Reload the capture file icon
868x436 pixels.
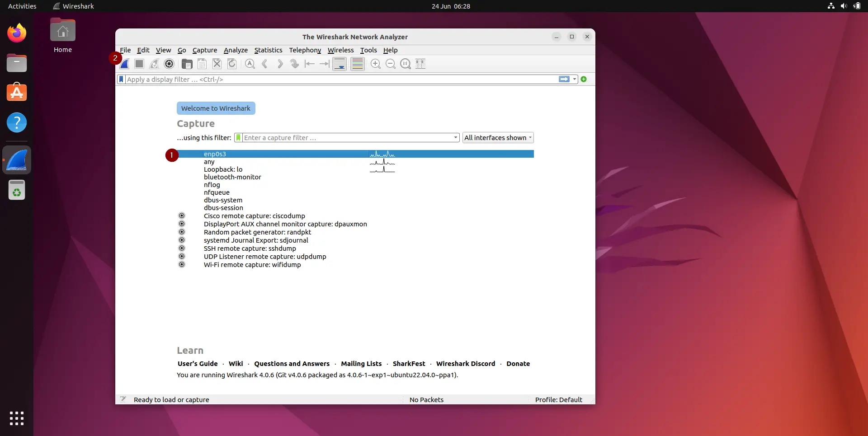point(232,64)
